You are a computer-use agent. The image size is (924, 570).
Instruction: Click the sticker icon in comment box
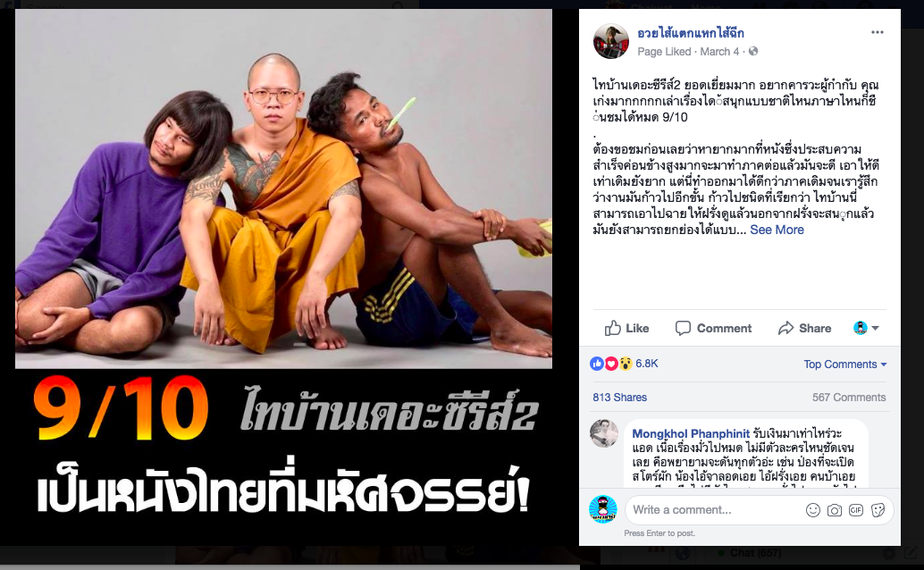[878, 510]
